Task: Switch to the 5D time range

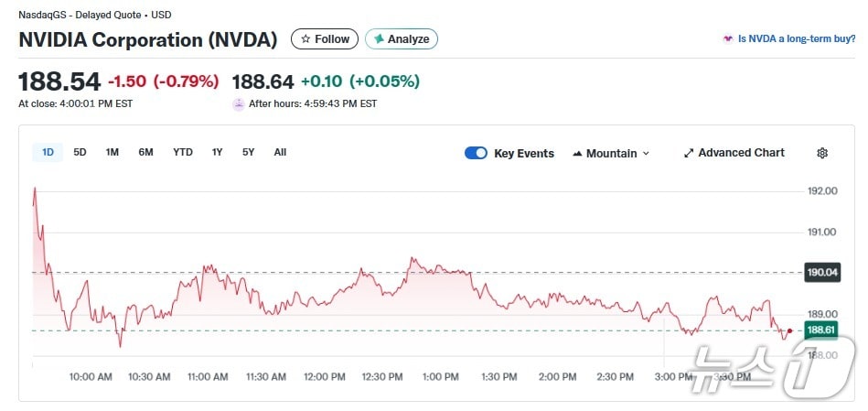Action: (80, 152)
